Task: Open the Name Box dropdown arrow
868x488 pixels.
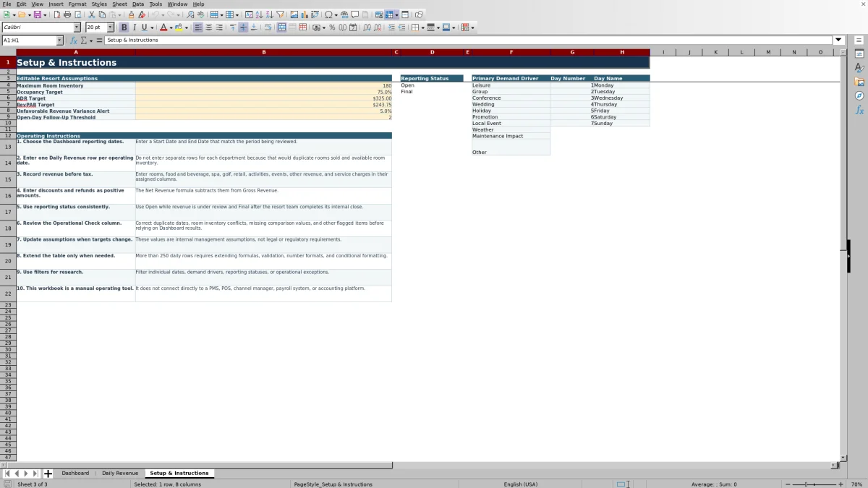Action: tap(59, 40)
